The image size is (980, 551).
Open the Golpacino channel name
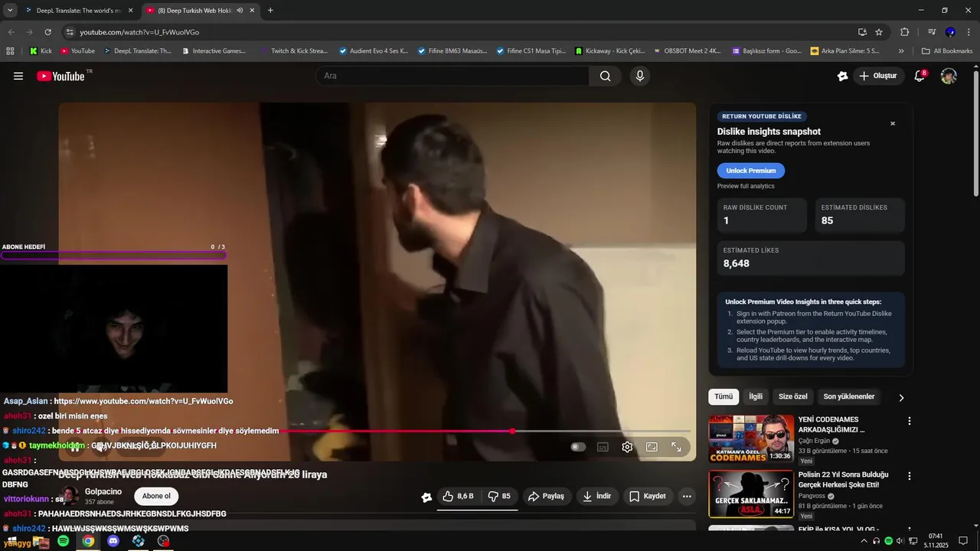click(x=103, y=491)
